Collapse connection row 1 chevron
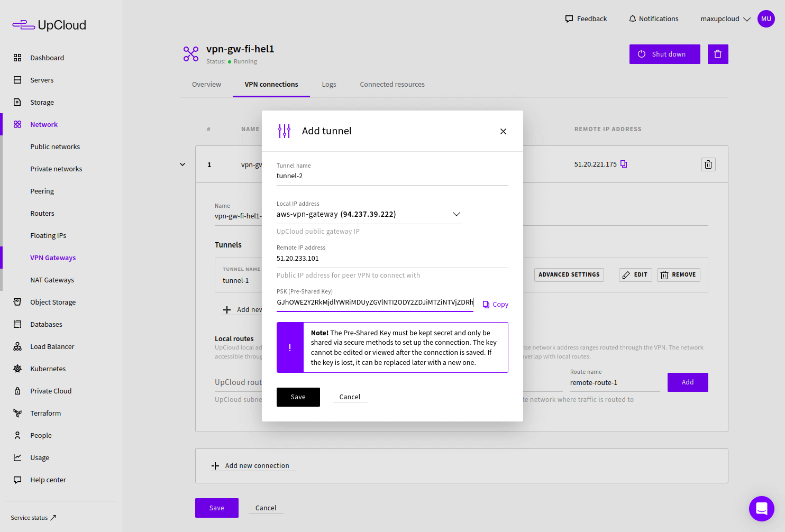This screenshot has height=532, width=785. coord(182,164)
